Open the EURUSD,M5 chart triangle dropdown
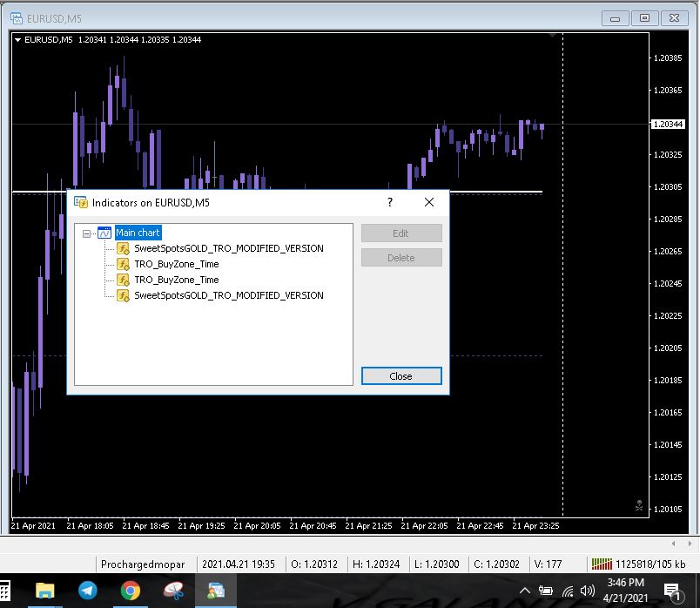This screenshot has height=608, width=700. click(18, 39)
